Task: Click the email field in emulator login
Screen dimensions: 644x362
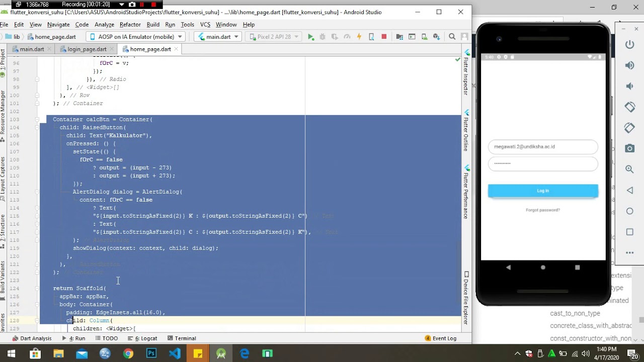Action: point(543,147)
